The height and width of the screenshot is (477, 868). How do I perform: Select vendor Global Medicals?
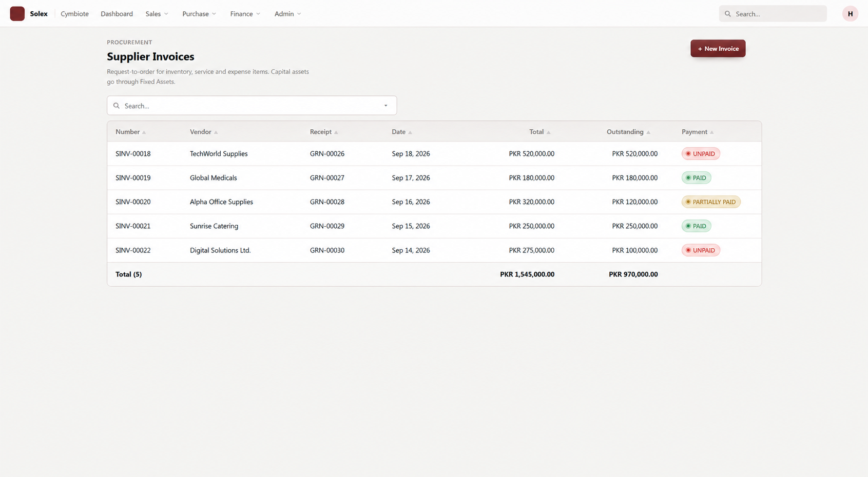click(x=214, y=178)
